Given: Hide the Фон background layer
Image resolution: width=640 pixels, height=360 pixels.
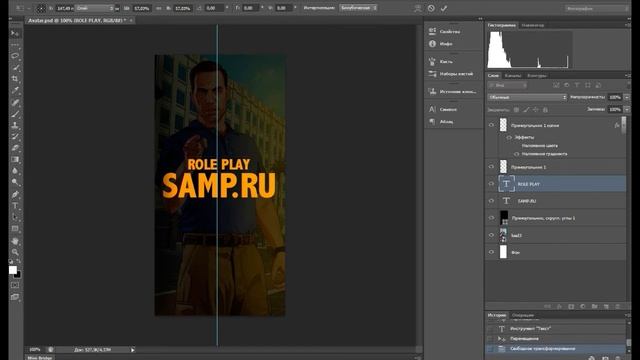Looking at the screenshot, I should pyautogui.click(x=491, y=252).
